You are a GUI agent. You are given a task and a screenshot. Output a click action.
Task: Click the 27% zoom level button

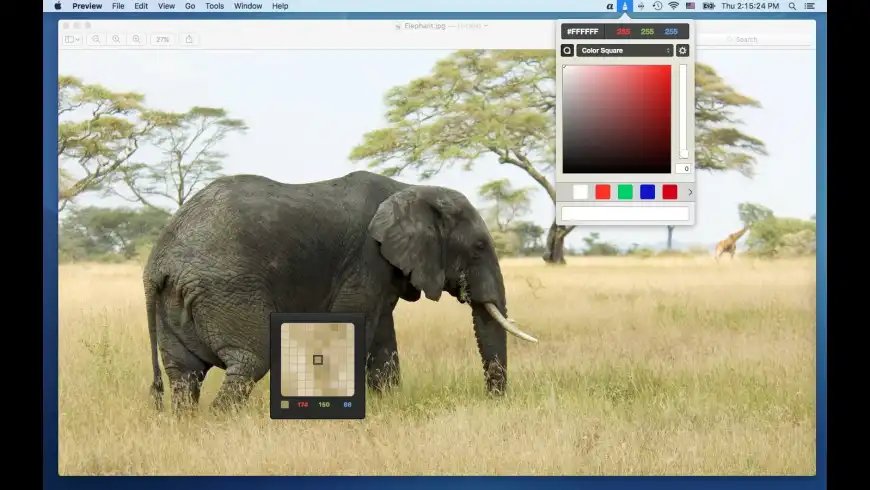pos(162,39)
